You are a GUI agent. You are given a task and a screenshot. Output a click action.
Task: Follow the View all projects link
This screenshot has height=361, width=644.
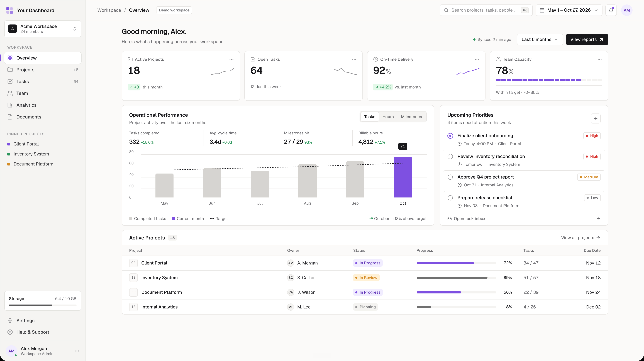click(580, 238)
